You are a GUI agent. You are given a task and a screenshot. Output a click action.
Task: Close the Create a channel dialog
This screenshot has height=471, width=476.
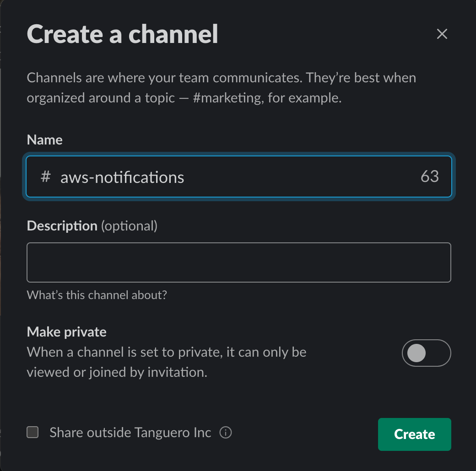tap(442, 34)
